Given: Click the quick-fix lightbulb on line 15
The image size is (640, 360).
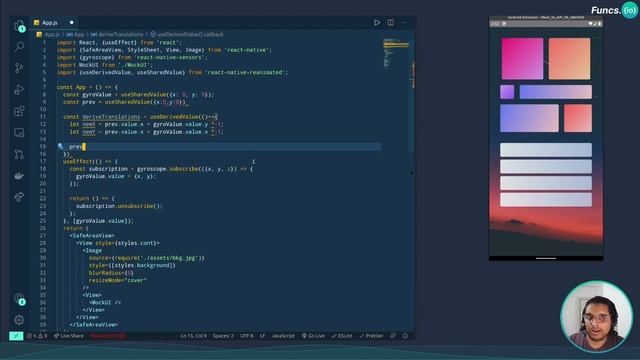Looking at the screenshot, I should point(60,146).
